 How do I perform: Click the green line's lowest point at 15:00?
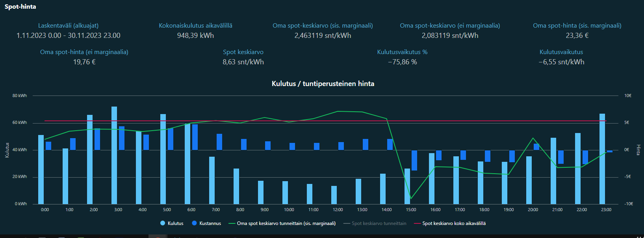tap(411, 199)
